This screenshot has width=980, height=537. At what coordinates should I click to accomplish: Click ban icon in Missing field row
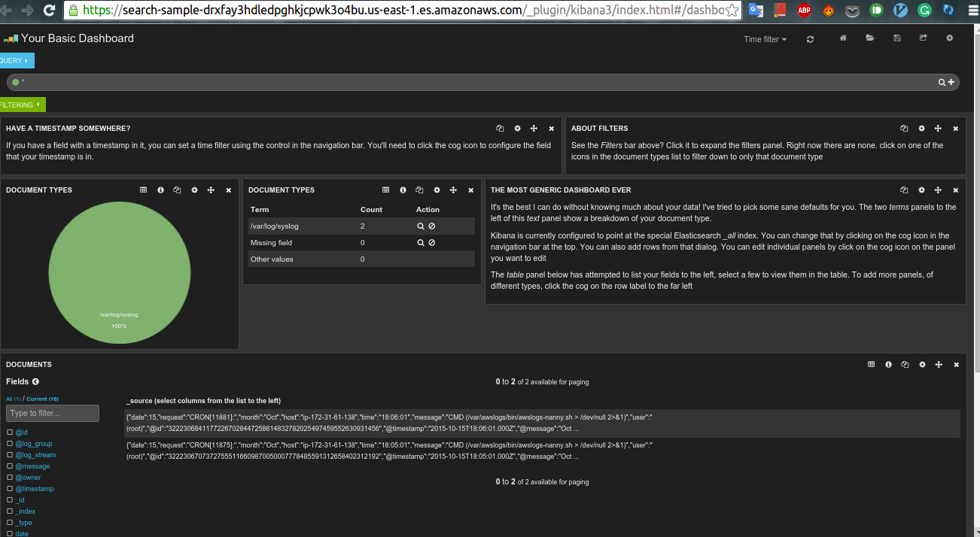(x=431, y=242)
